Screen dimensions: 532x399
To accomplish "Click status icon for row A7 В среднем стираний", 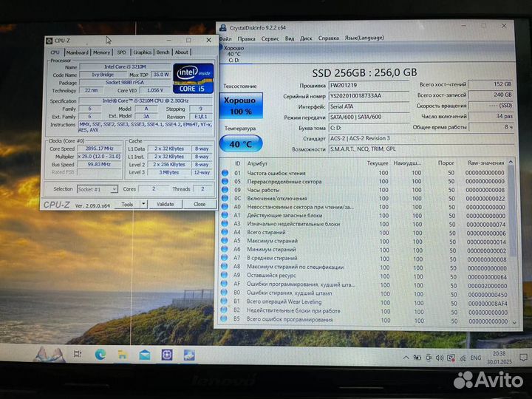I will [225, 258].
